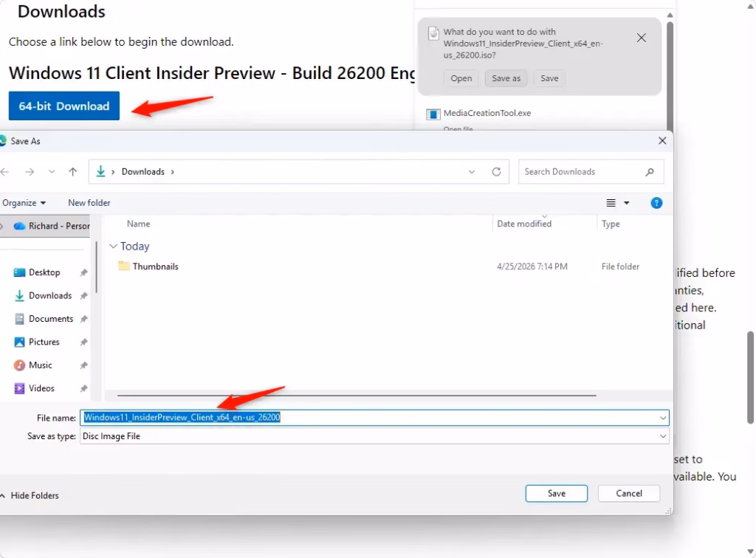
Task: Open the address bar history dropdown arrow
Action: (x=472, y=172)
